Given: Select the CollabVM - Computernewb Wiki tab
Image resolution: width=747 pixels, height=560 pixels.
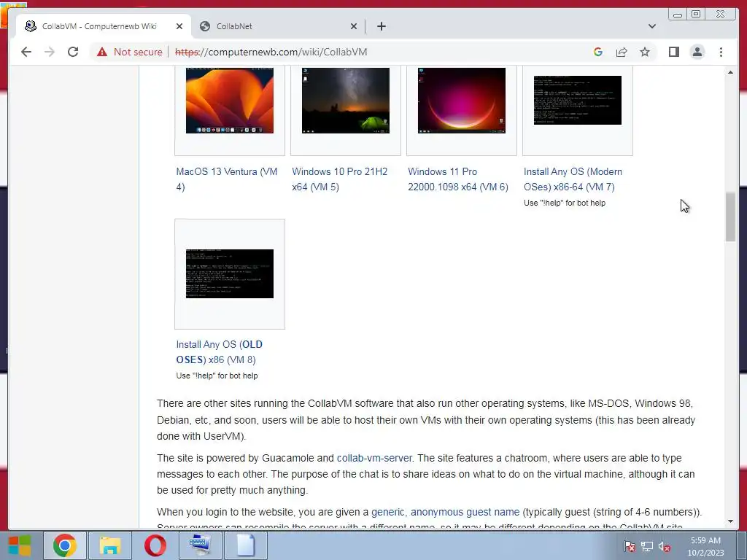Looking at the screenshot, I should point(104,26).
